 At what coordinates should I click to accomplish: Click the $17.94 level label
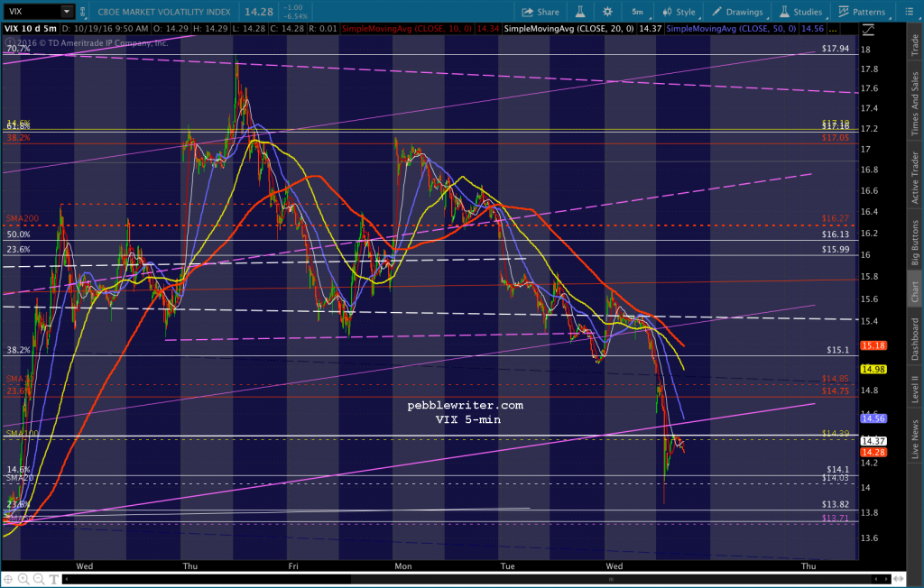(835, 49)
